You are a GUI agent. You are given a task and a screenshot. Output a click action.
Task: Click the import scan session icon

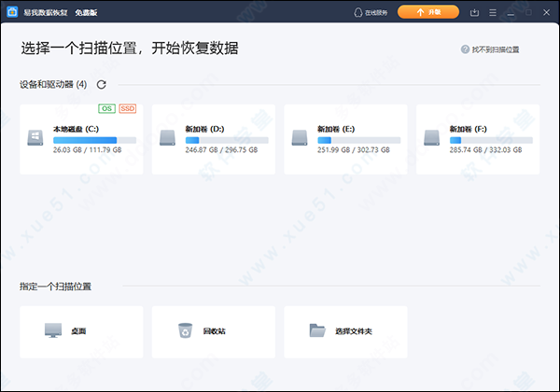pyautogui.click(x=475, y=12)
